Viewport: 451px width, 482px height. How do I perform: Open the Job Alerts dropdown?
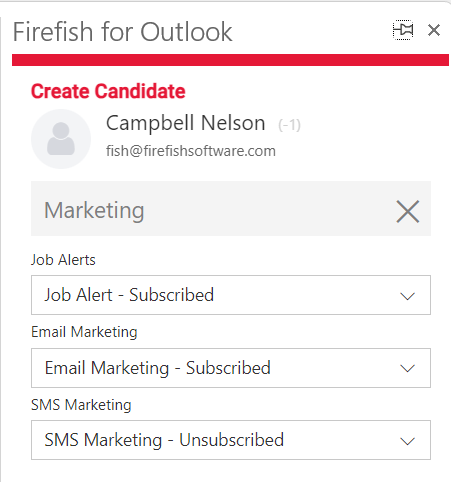tap(231, 295)
